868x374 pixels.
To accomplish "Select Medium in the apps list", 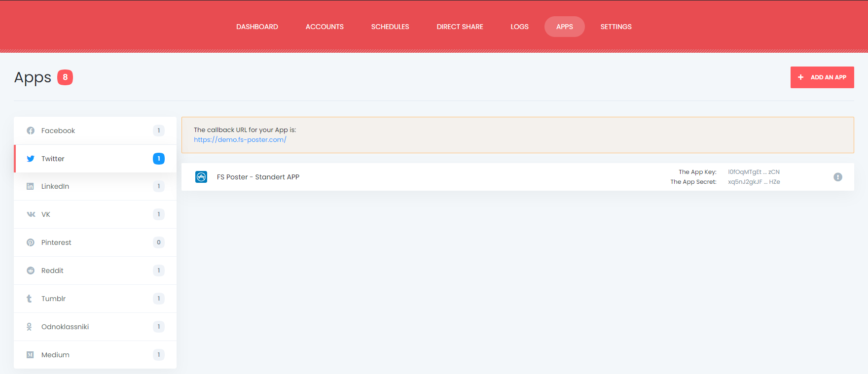I will point(95,355).
